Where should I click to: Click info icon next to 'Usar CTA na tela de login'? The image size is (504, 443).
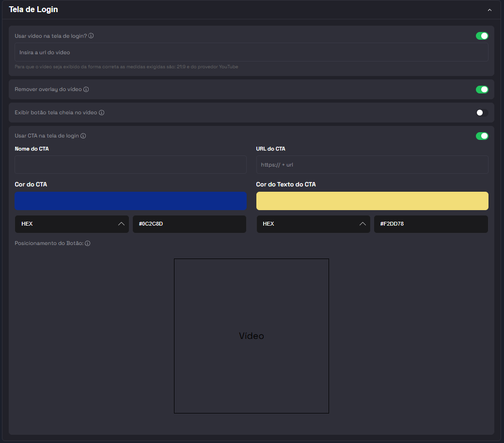83,136
